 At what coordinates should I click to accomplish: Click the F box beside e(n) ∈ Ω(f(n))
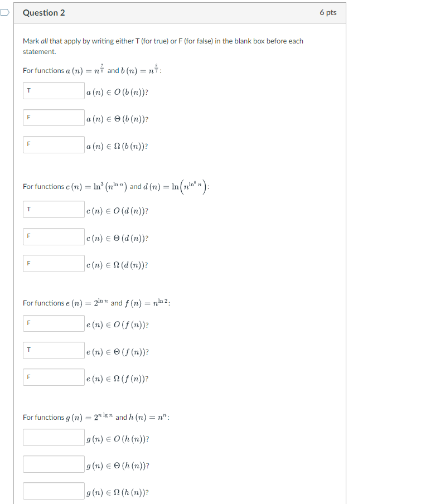(53, 377)
